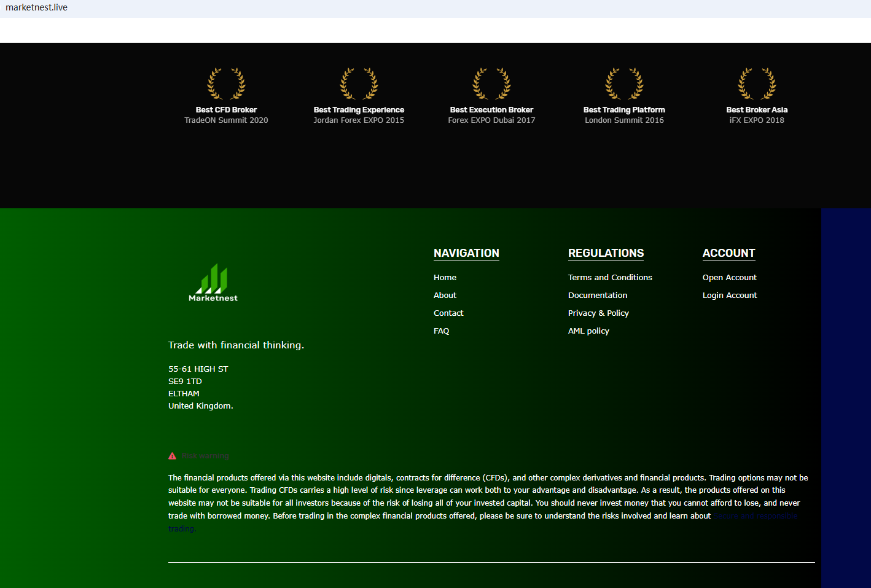Click the Best Trading Experience laurel wreath
This screenshot has width=871, height=588.
(359, 84)
